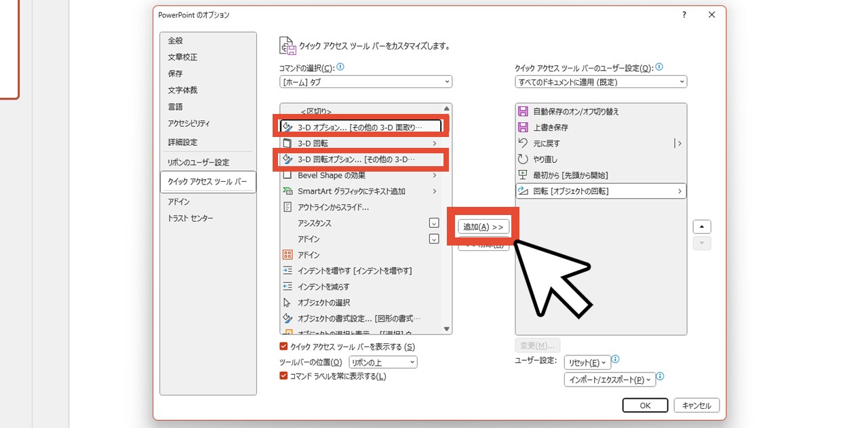The width and height of the screenshot is (868, 428).
Task: Click the 回転 [オブジェクトの回転] icon
Action: [523, 191]
